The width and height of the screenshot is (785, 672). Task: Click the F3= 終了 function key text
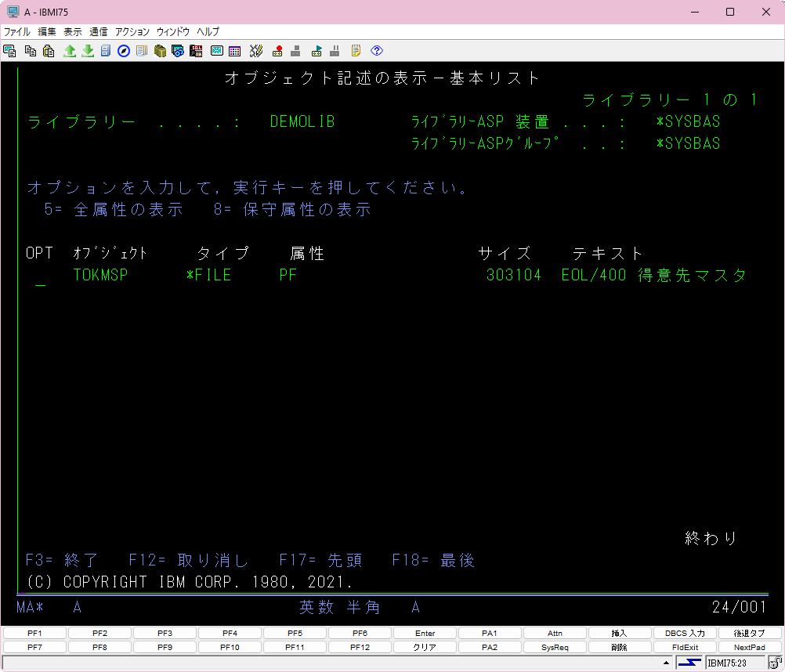point(62,560)
